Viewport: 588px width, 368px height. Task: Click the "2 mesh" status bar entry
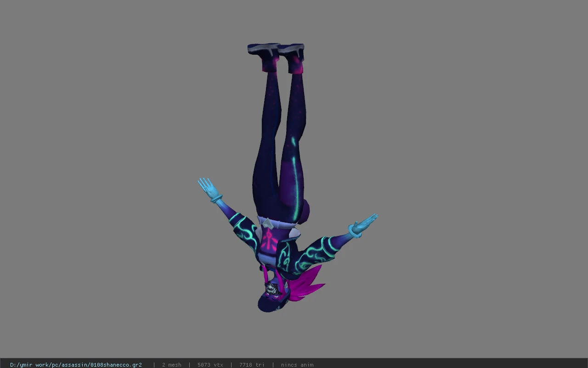172,365
